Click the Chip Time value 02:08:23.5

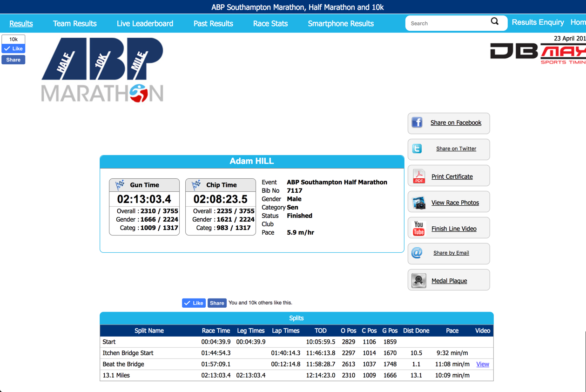[x=221, y=199]
